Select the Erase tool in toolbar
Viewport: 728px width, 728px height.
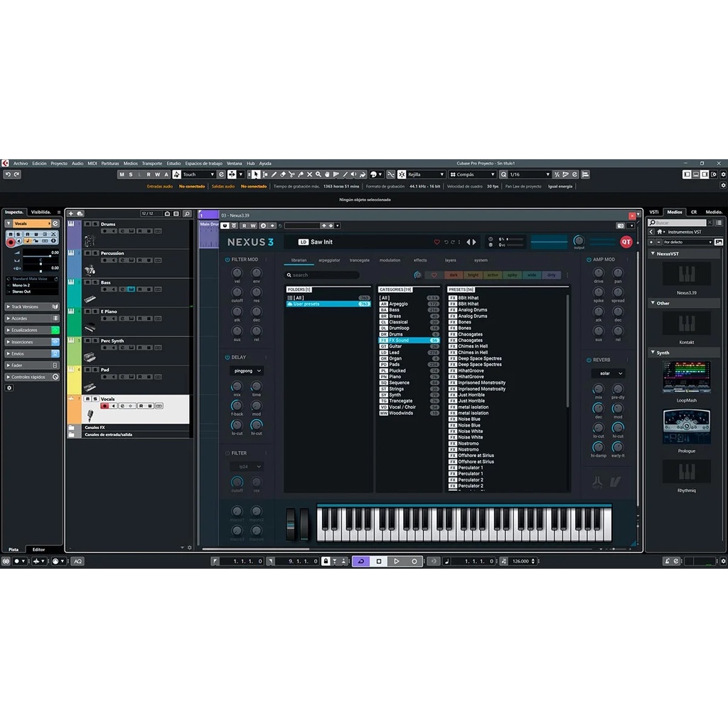pos(283,175)
